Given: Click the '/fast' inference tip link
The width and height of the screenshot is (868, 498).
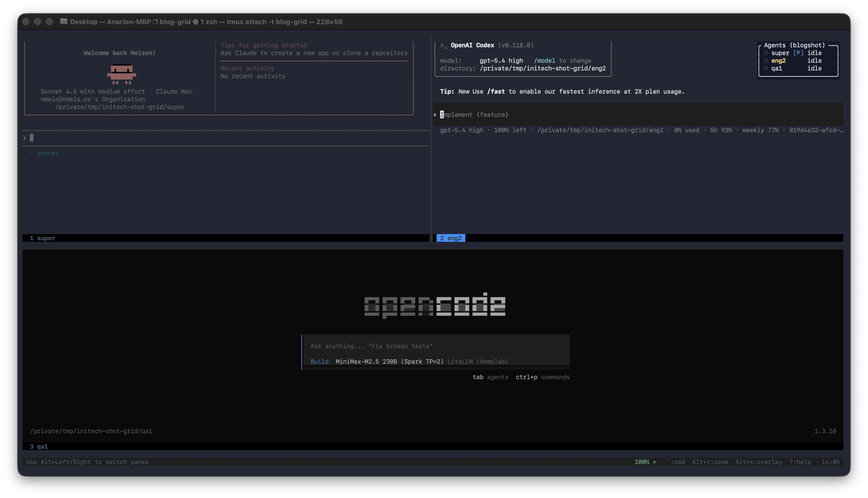Looking at the screenshot, I should [497, 91].
